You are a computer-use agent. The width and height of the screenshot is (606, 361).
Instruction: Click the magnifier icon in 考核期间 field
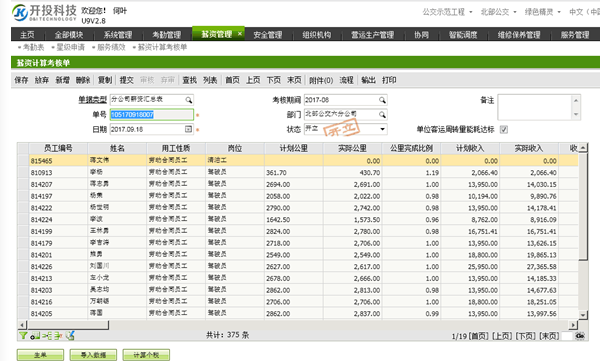point(382,100)
